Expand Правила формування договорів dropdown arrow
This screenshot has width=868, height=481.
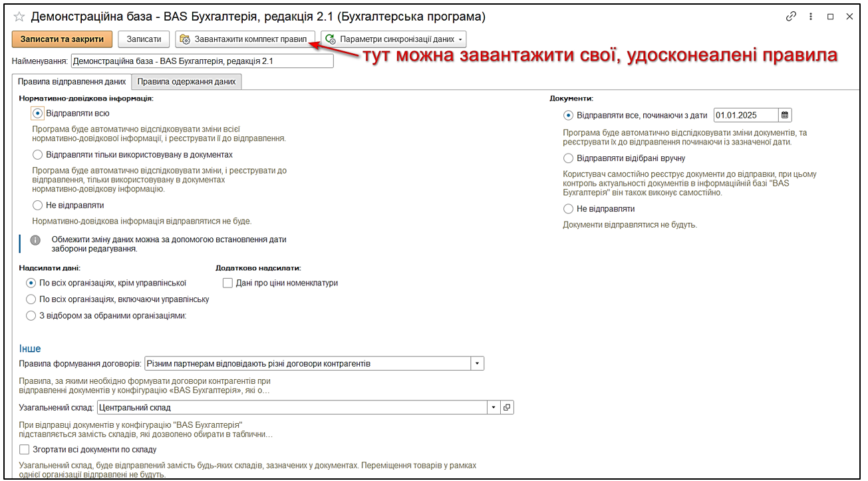[x=478, y=364]
